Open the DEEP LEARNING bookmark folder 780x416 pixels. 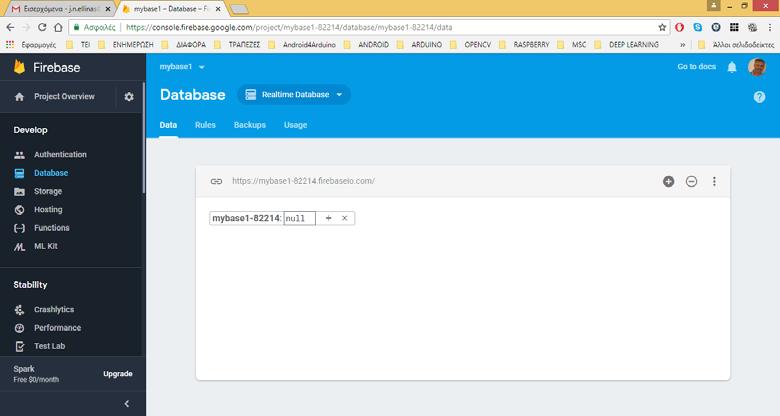click(626, 45)
